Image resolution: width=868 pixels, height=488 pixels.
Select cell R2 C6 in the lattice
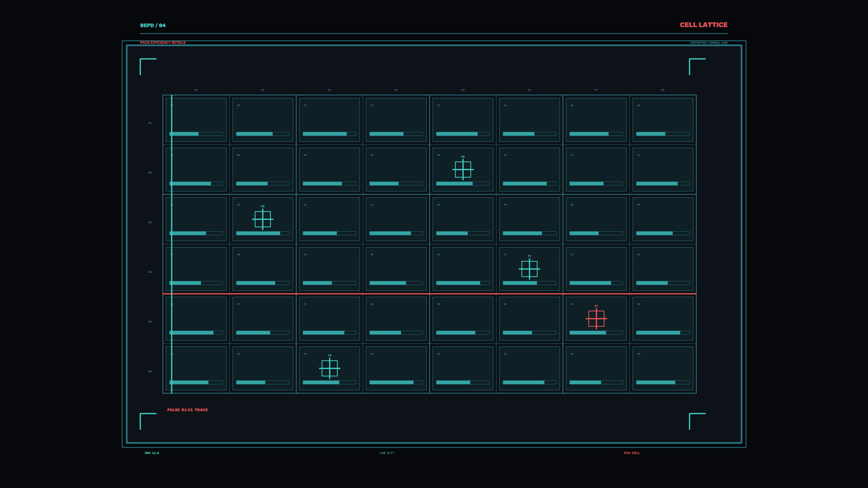[529, 169]
